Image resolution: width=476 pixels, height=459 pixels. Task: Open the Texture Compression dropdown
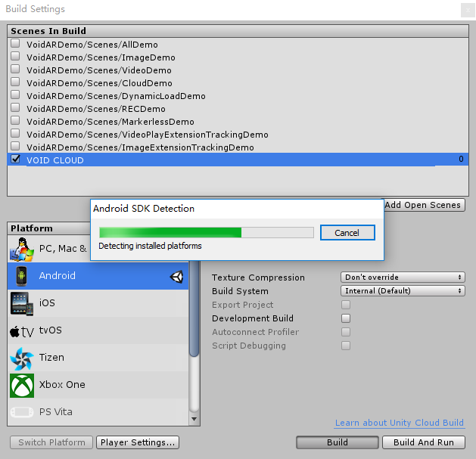[x=403, y=278]
